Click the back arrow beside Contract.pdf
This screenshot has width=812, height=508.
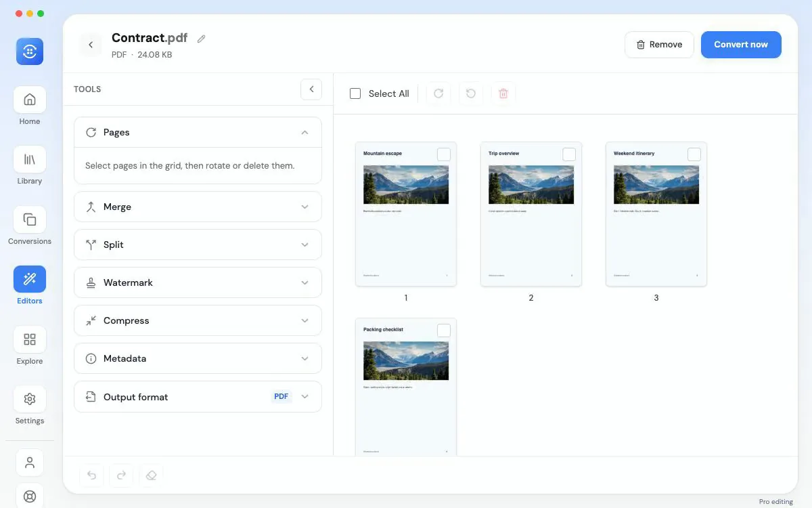pyautogui.click(x=91, y=45)
